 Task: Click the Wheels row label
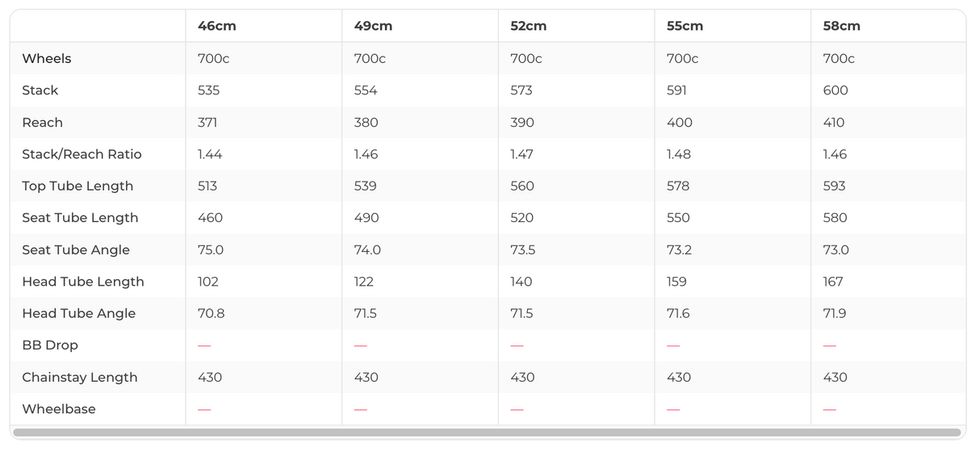47,58
